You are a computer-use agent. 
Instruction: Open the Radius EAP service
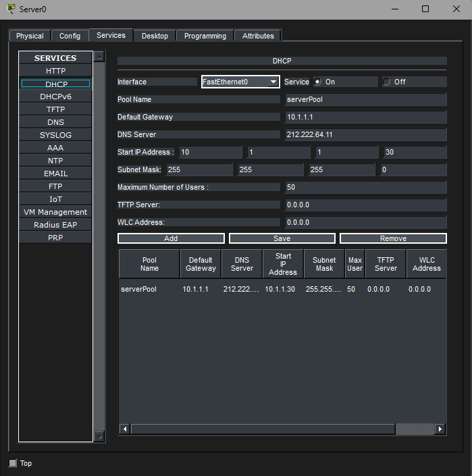(x=55, y=225)
